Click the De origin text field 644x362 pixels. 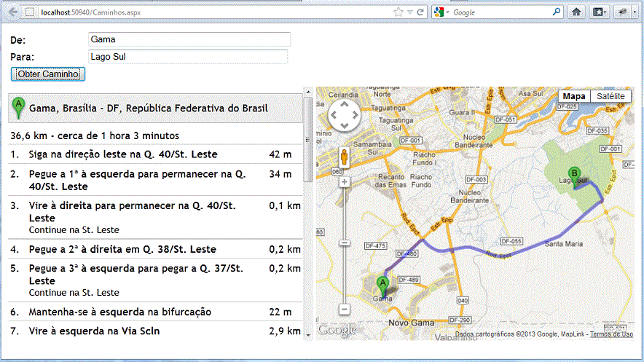(189, 39)
